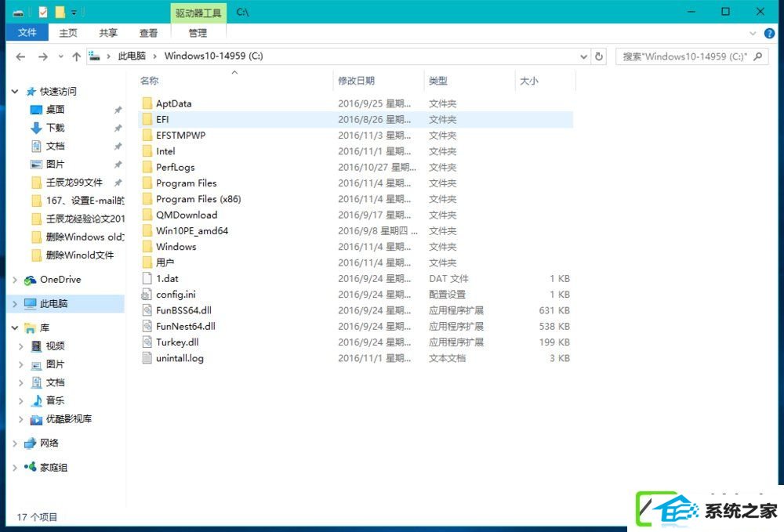Sort files by 修改日期 column header
This screenshot has height=532, width=784.
coord(356,81)
